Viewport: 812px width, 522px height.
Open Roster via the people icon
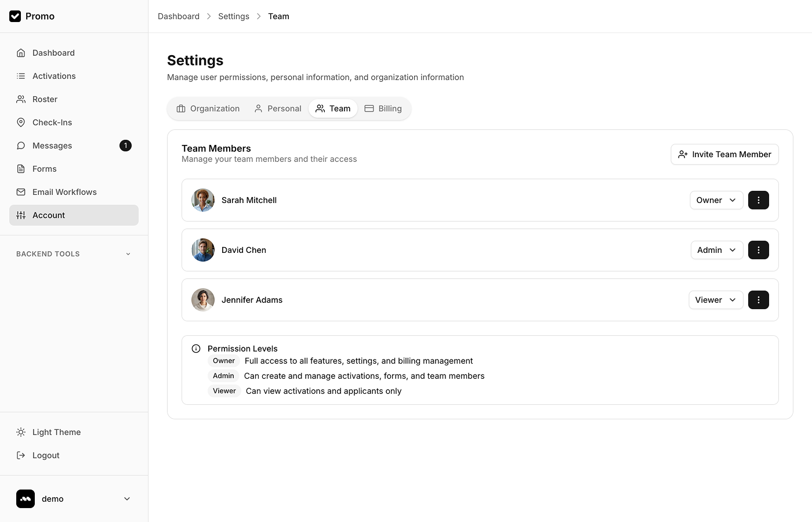pos(21,99)
